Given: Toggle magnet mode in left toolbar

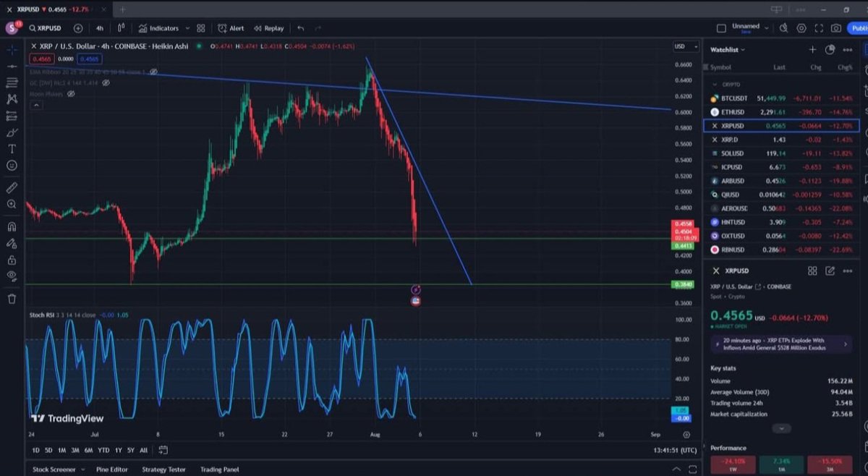Looking at the screenshot, I should click(12, 226).
